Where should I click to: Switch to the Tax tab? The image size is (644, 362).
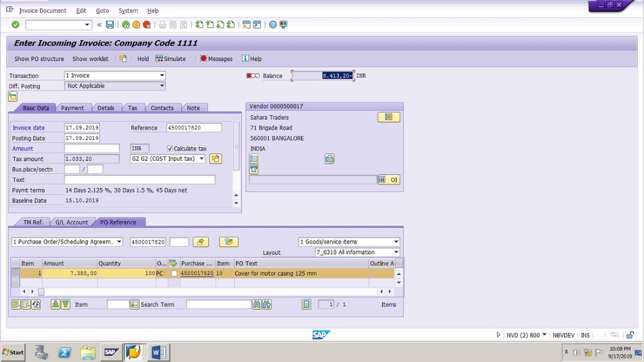click(x=132, y=108)
